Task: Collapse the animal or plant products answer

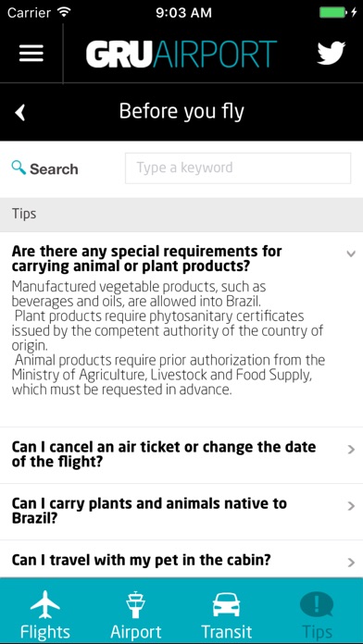Action: point(351,254)
